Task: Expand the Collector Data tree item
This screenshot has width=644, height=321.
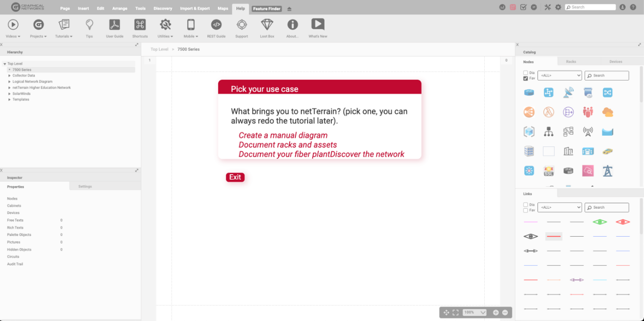Action: [x=10, y=76]
